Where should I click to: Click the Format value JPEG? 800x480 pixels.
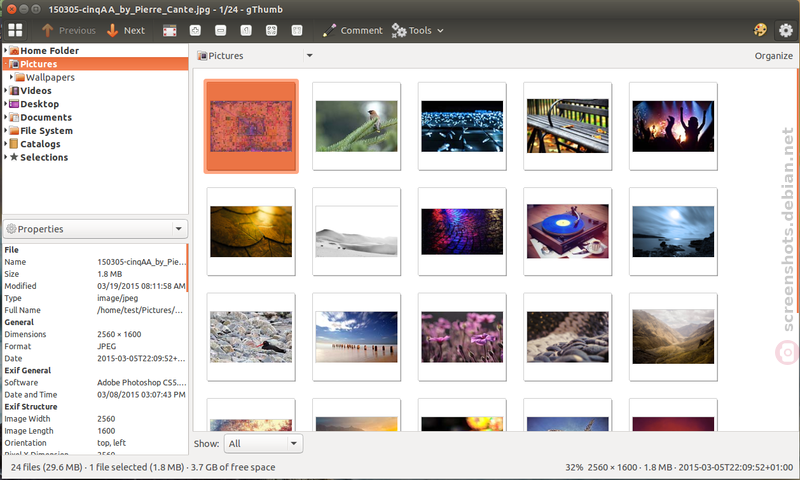[107, 346]
